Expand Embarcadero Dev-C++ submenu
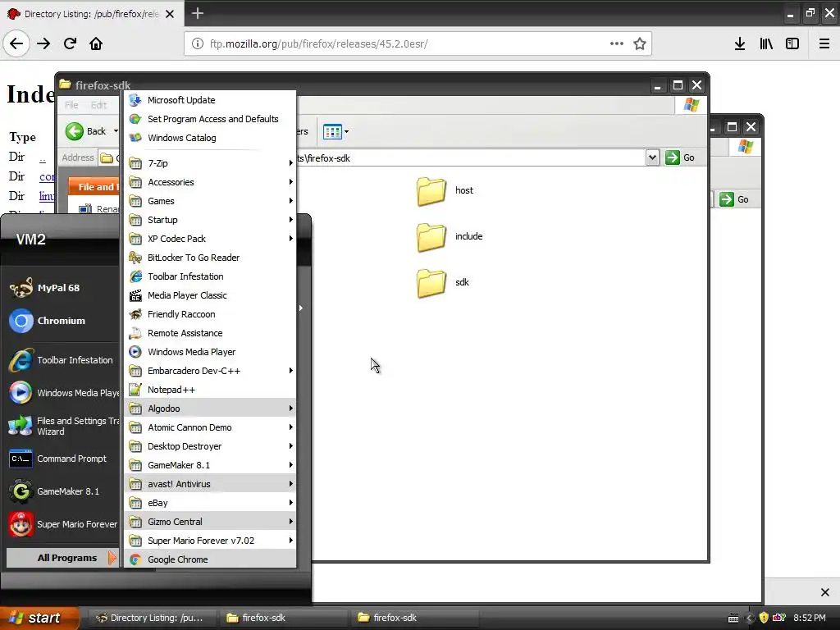The width and height of the screenshot is (840, 630). [x=210, y=371]
